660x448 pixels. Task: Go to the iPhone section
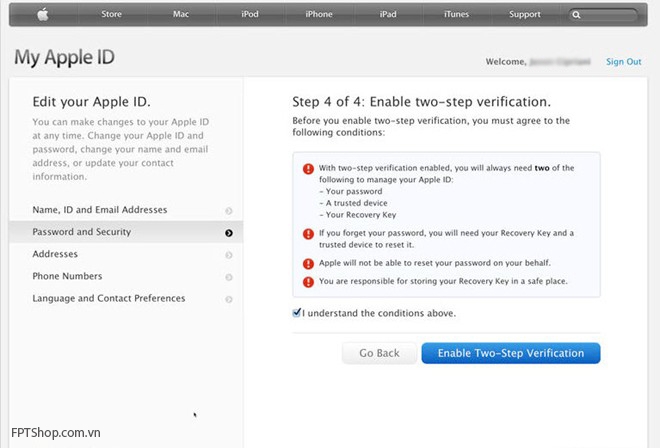(x=319, y=14)
